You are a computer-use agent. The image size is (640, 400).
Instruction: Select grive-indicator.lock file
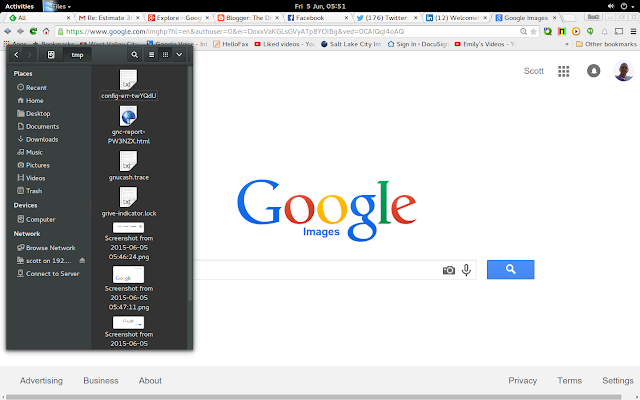pos(129,202)
